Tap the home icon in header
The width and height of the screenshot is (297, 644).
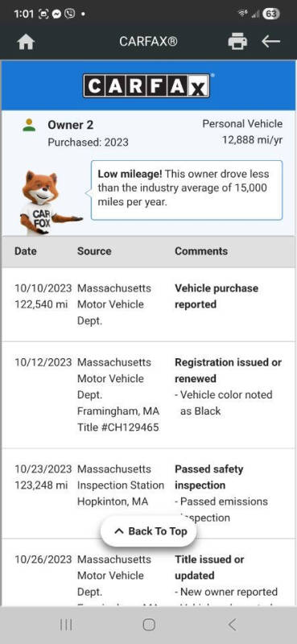point(26,42)
